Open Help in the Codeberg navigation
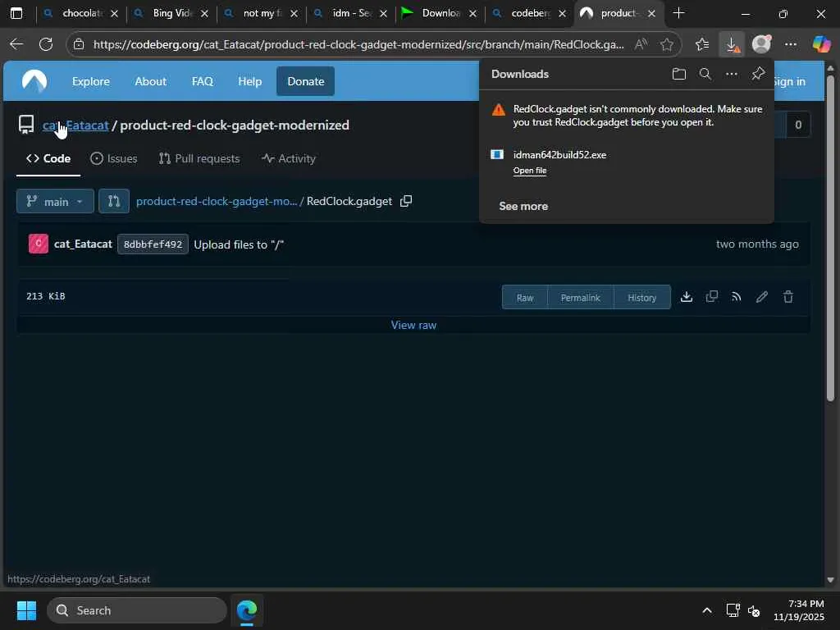The width and height of the screenshot is (840, 630). pos(249,81)
